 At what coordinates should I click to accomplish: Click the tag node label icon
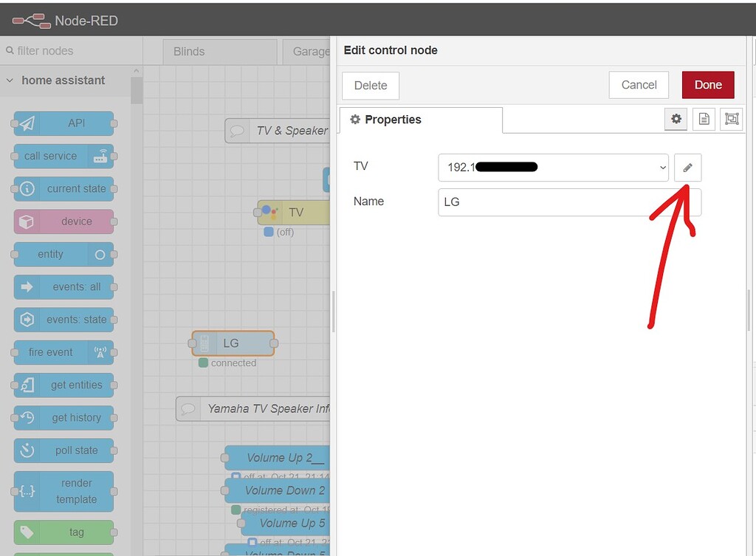coord(27,532)
